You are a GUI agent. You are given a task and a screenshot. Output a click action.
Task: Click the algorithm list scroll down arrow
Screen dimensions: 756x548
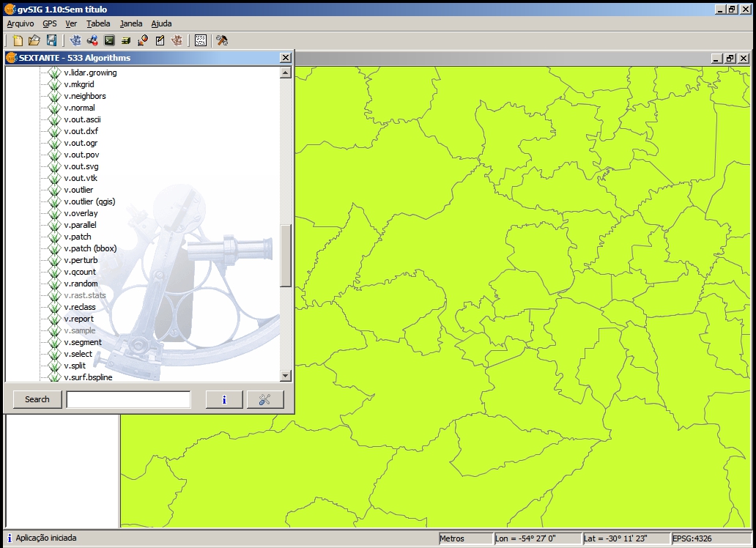pos(286,376)
